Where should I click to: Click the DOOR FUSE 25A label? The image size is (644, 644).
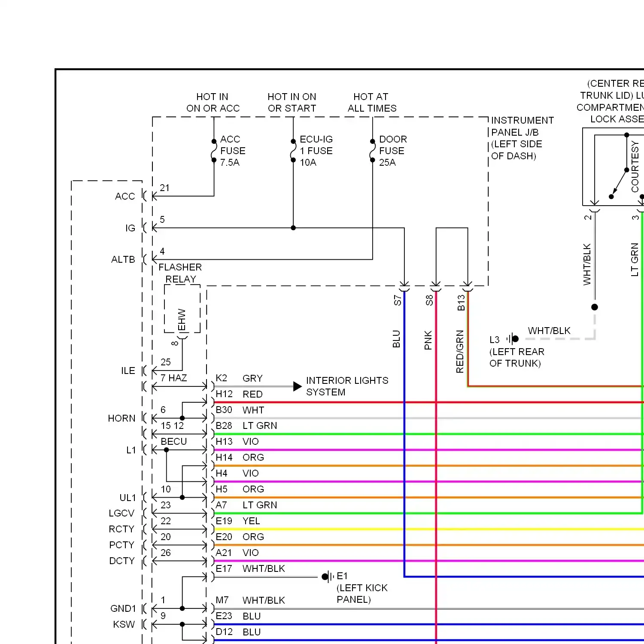click(x=393, y=151)
